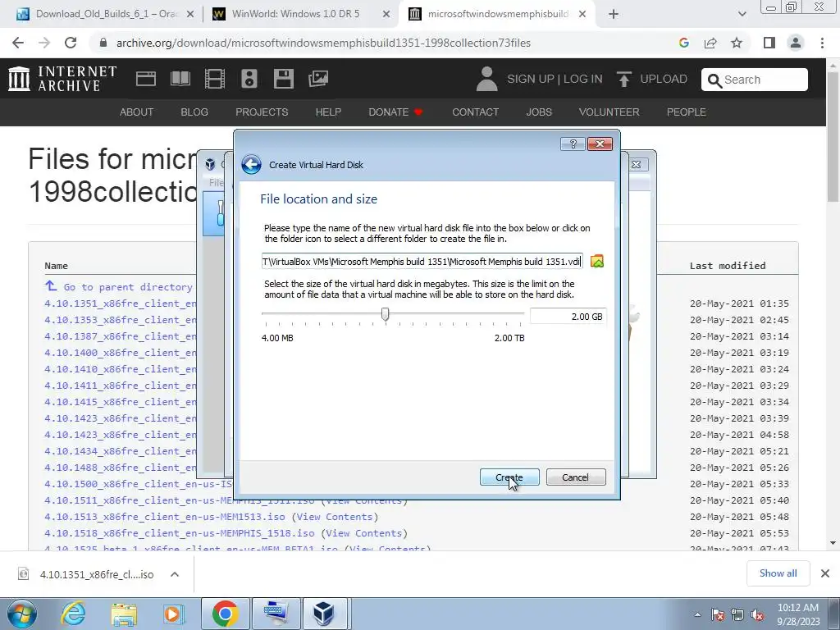Click the taskbar clock showing 10:12 AM
The width and height of the screenshot is (840, 630).
pyautogui.click(x=798, y=614)
